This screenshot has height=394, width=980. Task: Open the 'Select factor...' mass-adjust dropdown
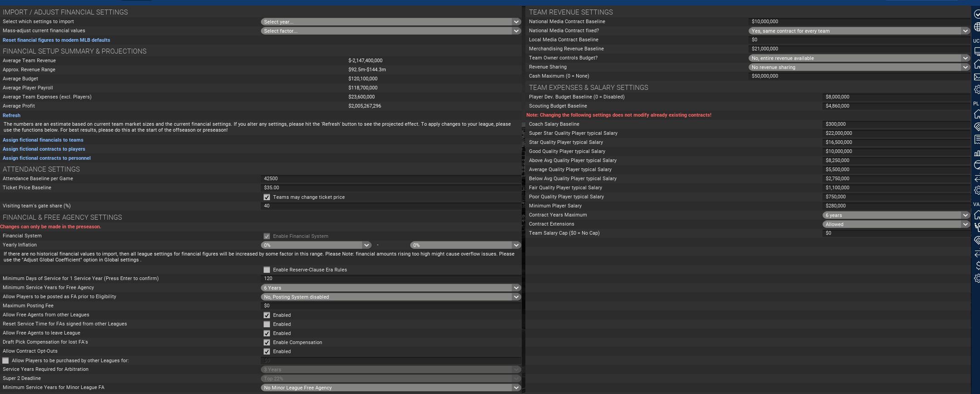pyautogui.click(x=391, y=31)
